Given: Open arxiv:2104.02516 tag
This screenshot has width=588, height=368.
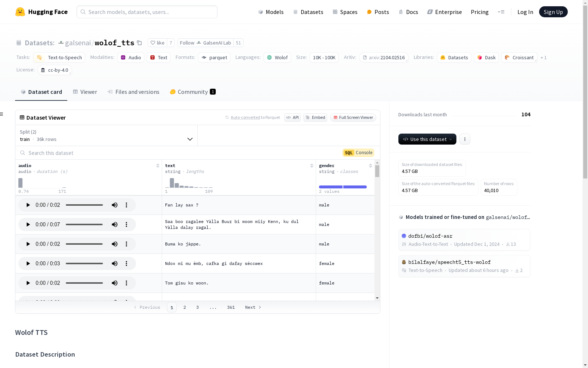Looking at the screenshot, I should click(x=384, y=57).
